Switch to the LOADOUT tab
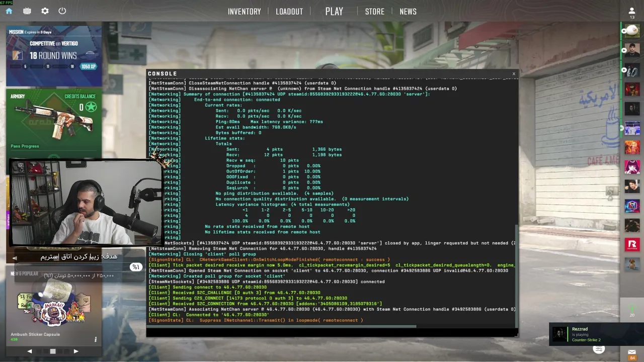The image size is (644, 362). click(289, 12)
